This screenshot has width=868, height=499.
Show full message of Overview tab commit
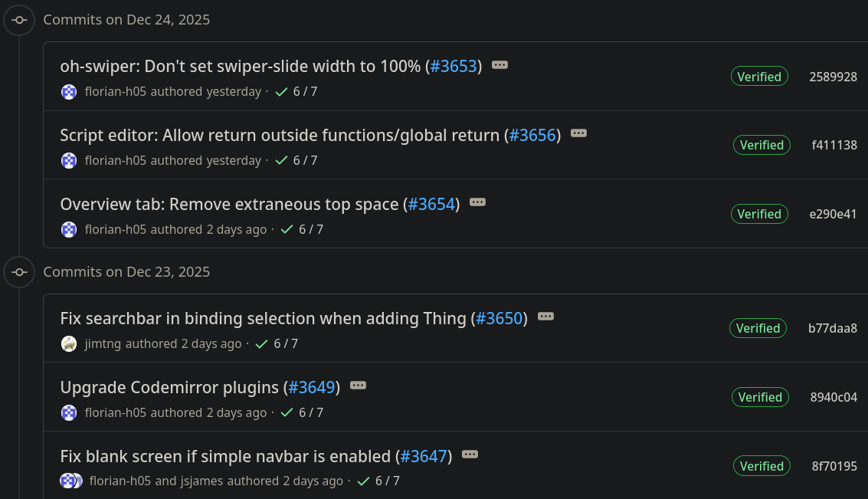pos(477,202)
